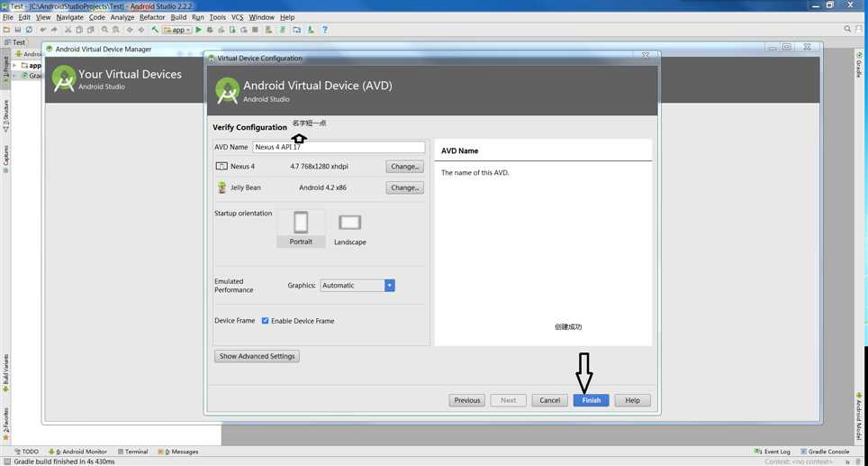The width and height of the screenshot is (868, 466).
Task: Open the Favorites side panel tab
Action: (5, 424)
